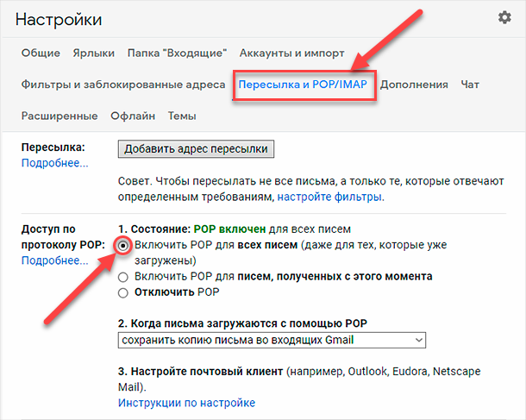
Task: Open the 'Чат' settings tab
Action: (x=470, y=85)
